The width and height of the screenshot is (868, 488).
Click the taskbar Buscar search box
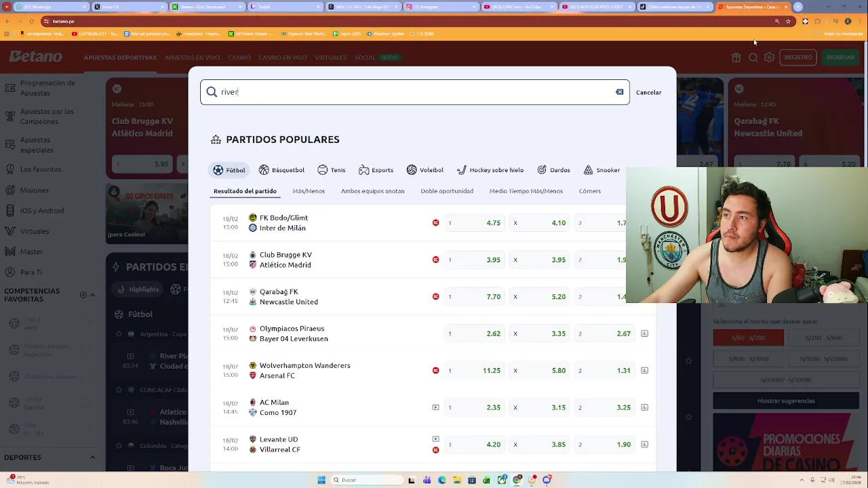click(367, 480)
